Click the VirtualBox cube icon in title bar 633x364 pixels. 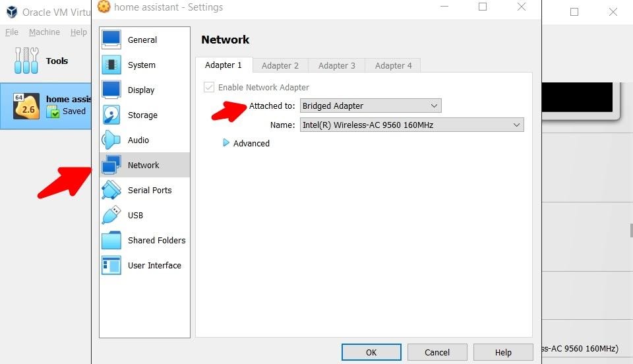[12, 12]
